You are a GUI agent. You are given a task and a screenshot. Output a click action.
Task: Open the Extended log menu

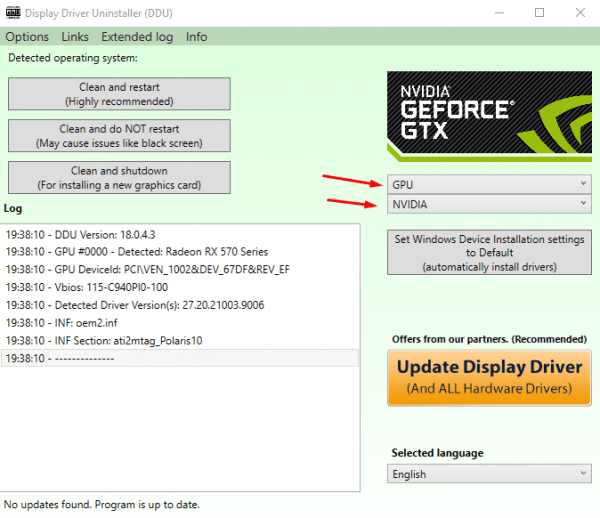(137, 37)
